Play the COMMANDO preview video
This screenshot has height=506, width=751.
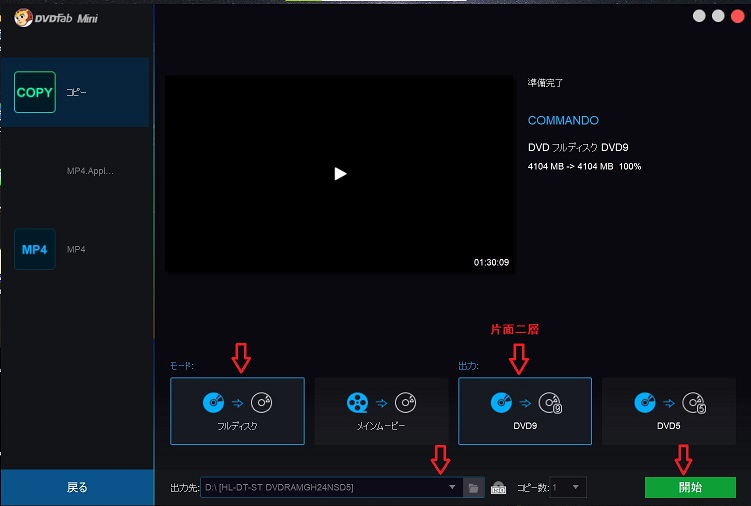[x=340, y=173]
